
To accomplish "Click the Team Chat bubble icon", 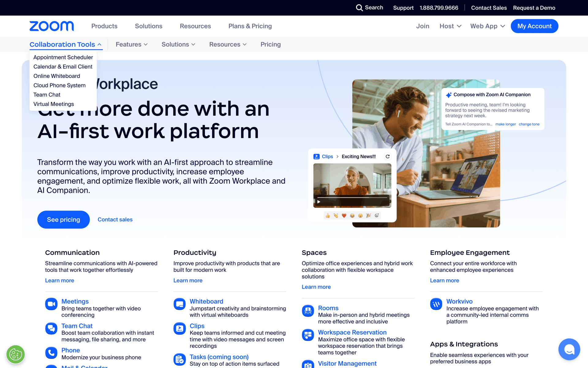I will coord(51,328).
